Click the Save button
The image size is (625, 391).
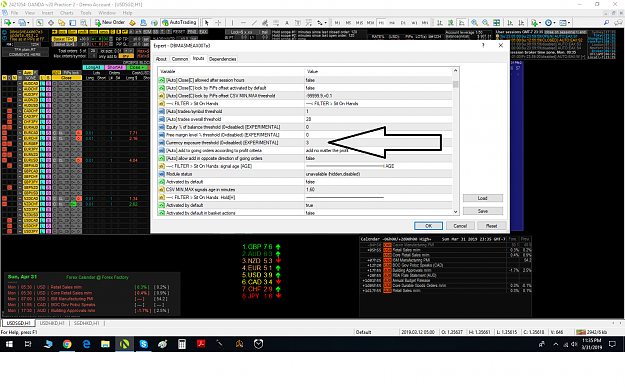[483, 211]
